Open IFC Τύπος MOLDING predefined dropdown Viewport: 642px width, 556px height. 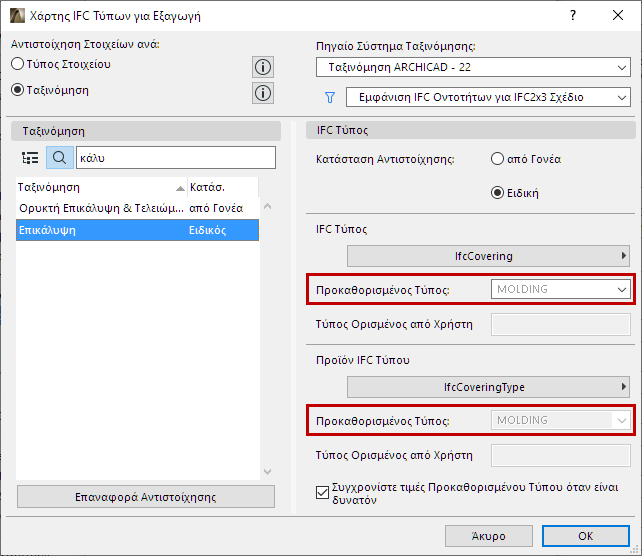pyautogui.click(x=561, y=289)
